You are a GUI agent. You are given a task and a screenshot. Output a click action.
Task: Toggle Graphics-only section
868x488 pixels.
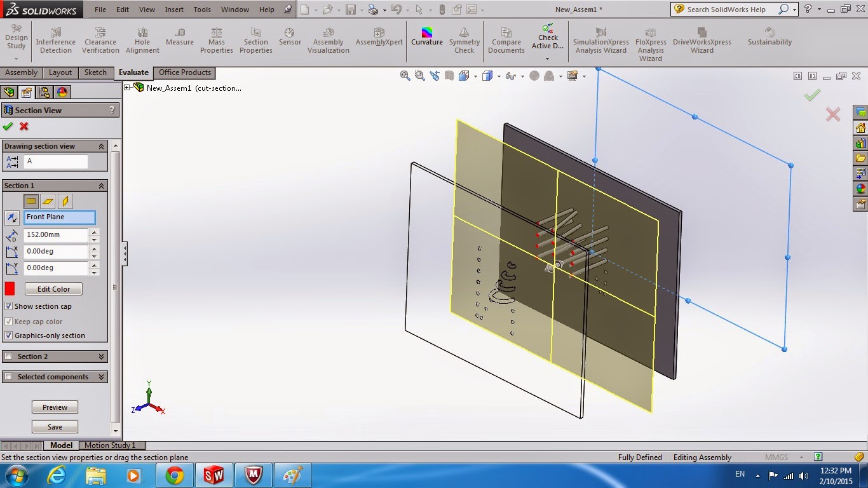(x=8, y=335)
